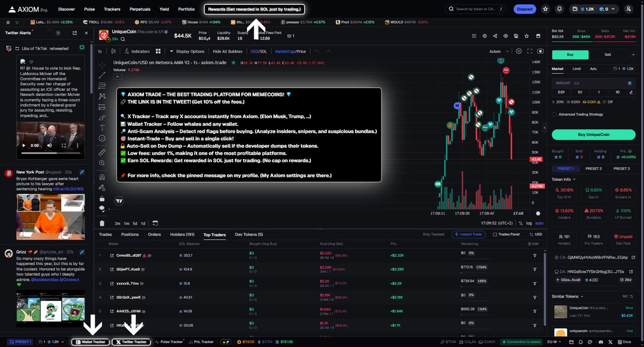Toggle the Instant Trade option
This screenshot has height=347, width=644.
[468, 234]
